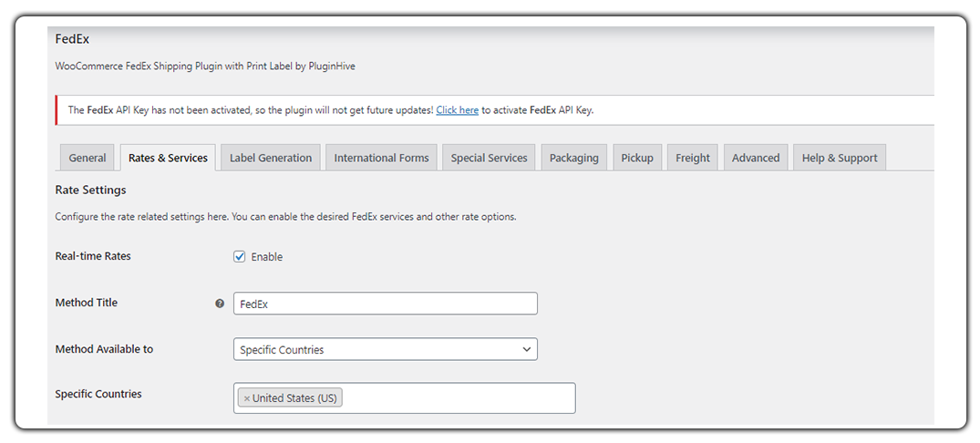Click the PluginHive plugin description text
The image size is (980, 443).
click(205, 66)
